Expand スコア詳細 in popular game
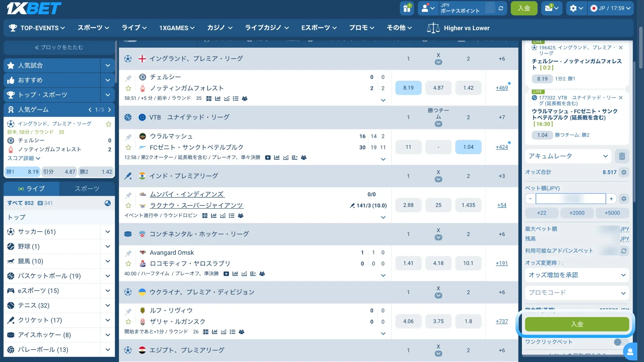Screen dimensions: 644x362 click(x=24, y=158)
